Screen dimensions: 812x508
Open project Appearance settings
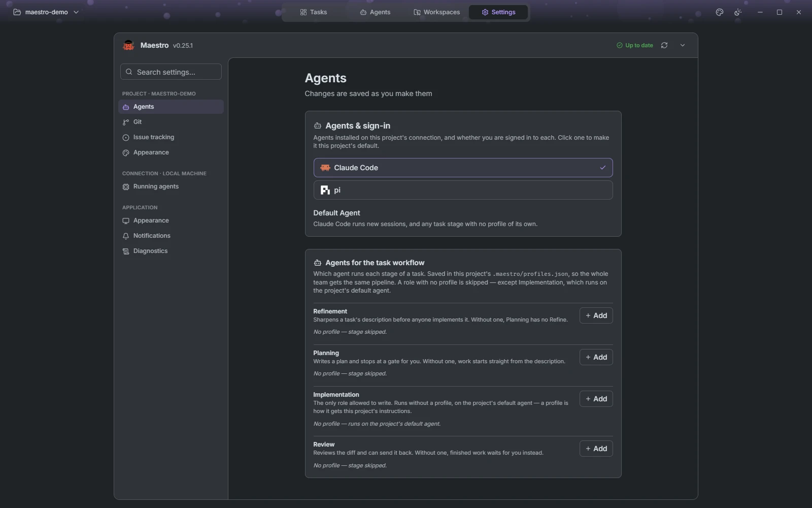point(171,152)
